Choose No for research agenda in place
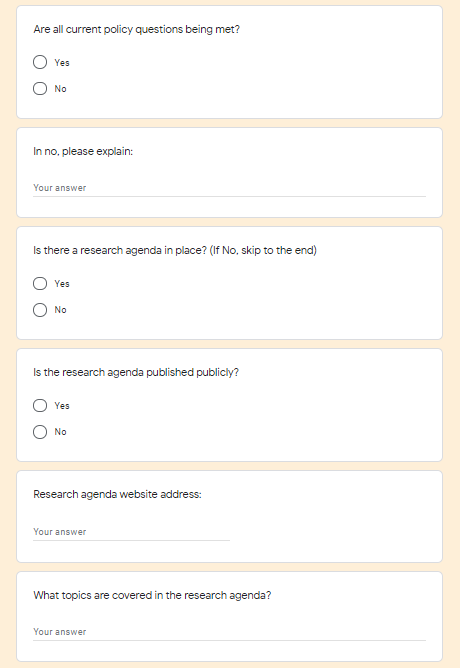The height and width of the screenshot is (668, 460). click(40, 310)
